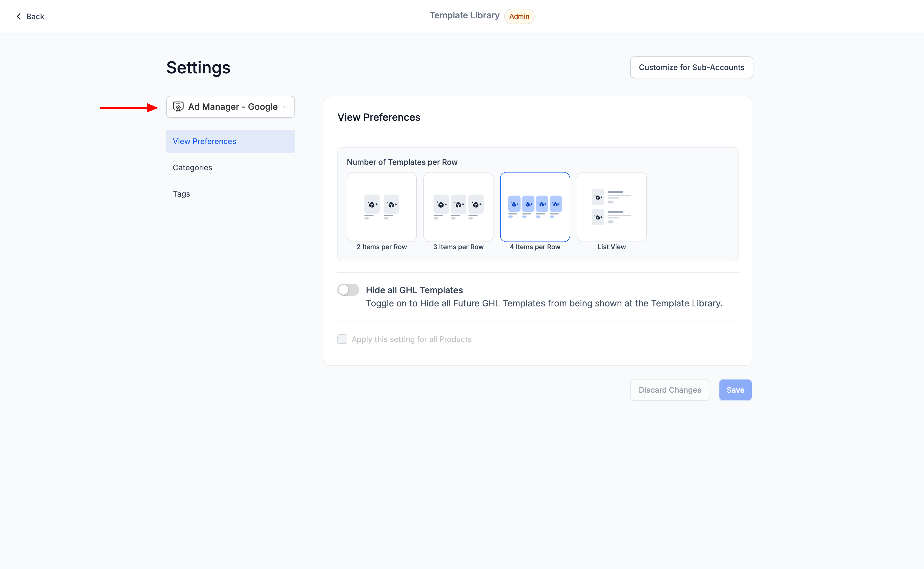Screen dimensions: 924x569
Task: Click Customize for Sub-Accounts button
Action: (691, 67)
